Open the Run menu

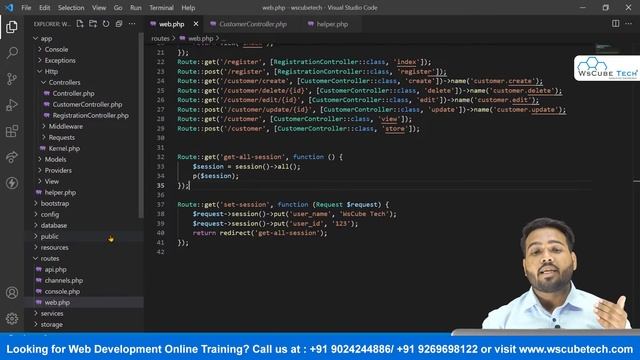(x=136, y=8)
